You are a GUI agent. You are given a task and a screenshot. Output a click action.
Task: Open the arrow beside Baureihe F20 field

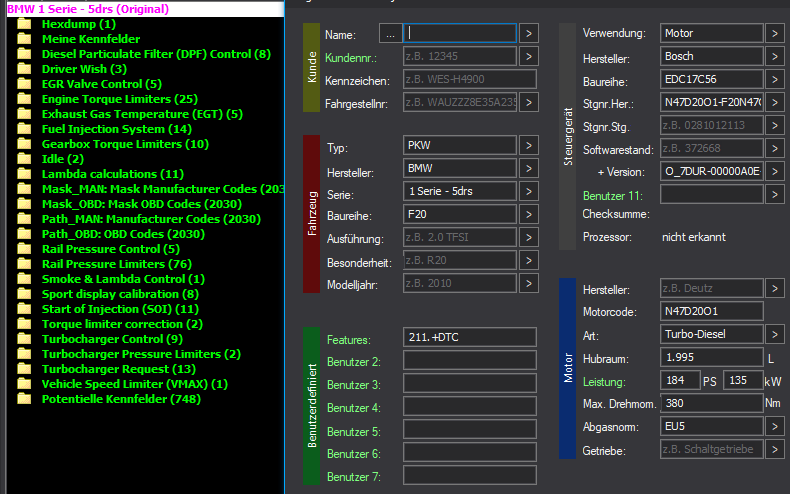529,214
